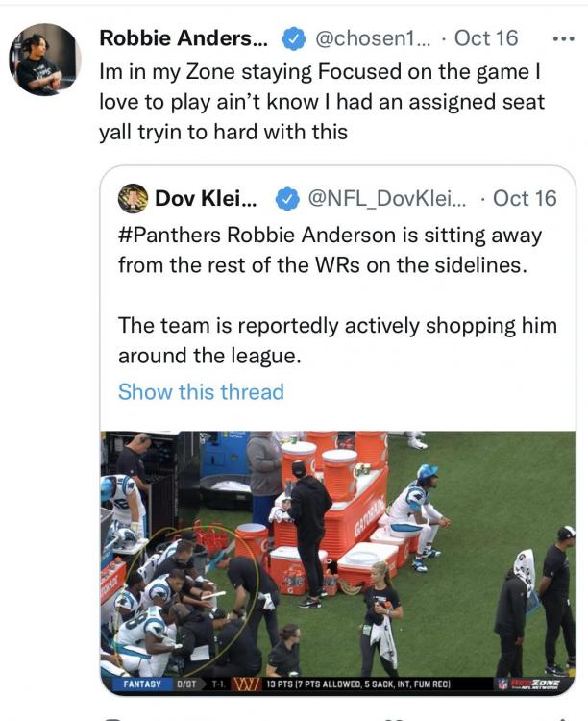Screen dimensions: 588x721
Task: Click the verified badge beside Dov Kleiman
Action: pyautogui.click(x=286, y=199)
